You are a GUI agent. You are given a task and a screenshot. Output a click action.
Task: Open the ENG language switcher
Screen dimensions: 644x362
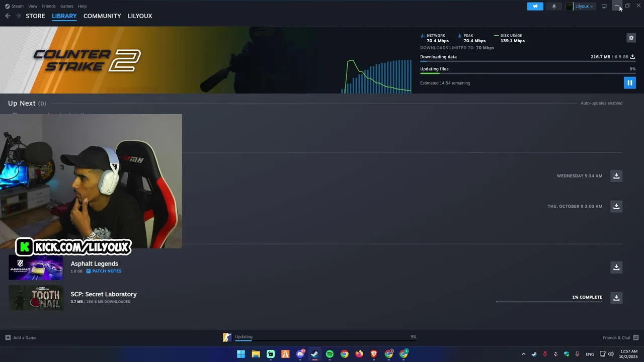pos(590,354)
